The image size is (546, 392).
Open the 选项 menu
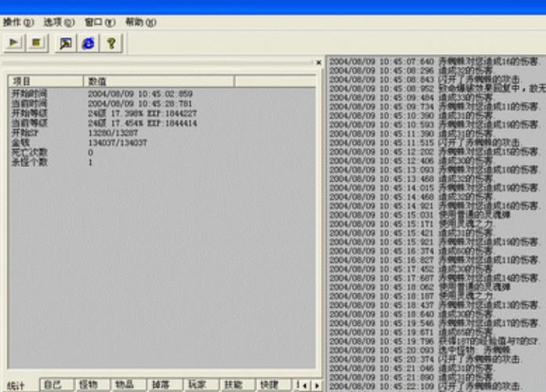coord(59,22)
